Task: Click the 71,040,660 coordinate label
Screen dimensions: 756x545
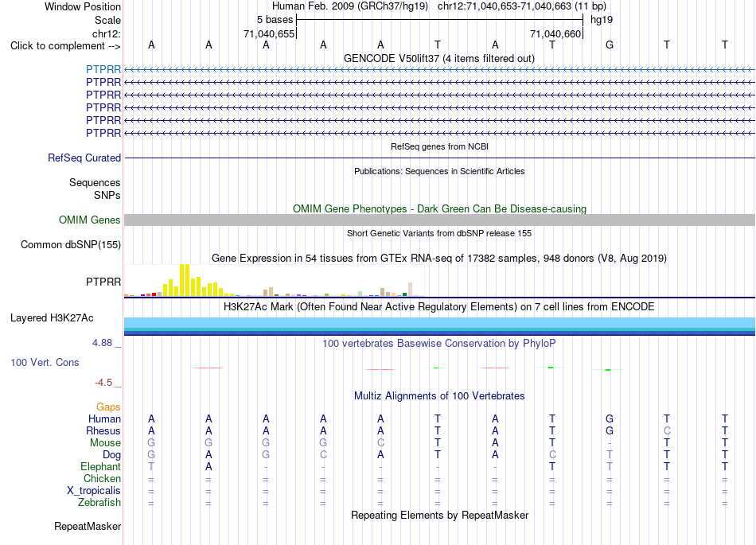Action: pyautogui.click(x=555, y=33)
